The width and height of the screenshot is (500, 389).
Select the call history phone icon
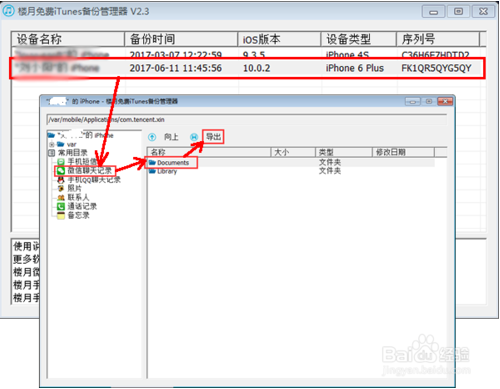tap(61, 207)
